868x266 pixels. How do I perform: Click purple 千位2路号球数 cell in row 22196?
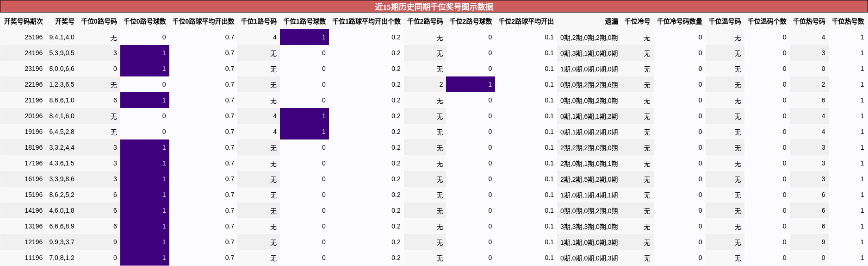(471, 84)
